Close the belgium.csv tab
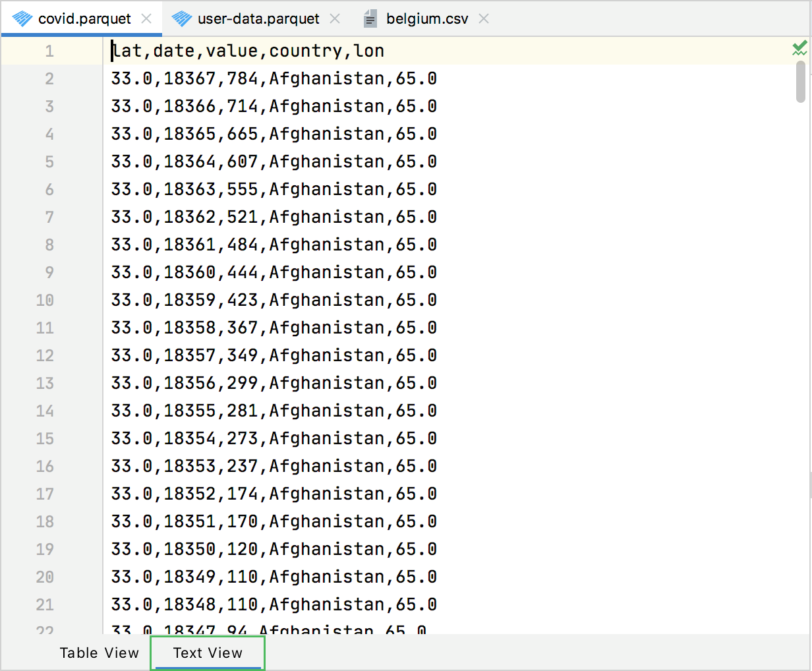Image resolution: width=812 pixels, height=671 pixels. pos(483,18)
